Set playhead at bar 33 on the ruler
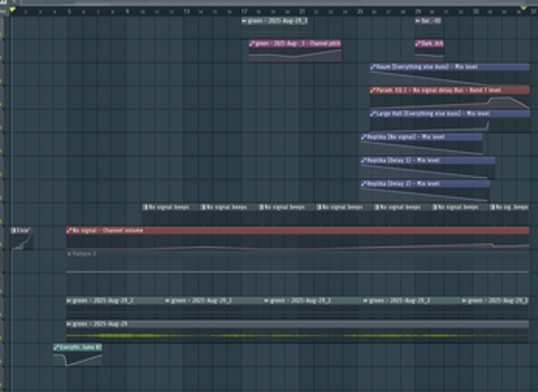Viewport: 538px width, 392px height. pyautogui.click(x=476, y=11)
